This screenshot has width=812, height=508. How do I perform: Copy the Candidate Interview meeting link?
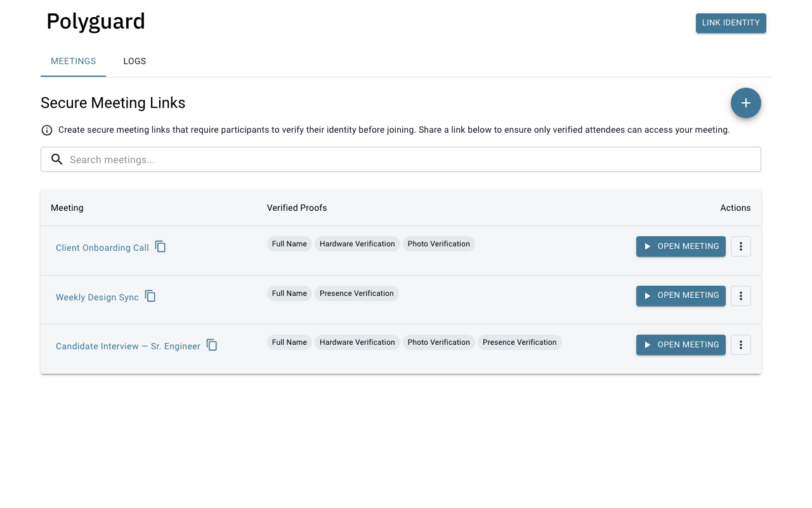pyautogui.click(x=212, y=345)
